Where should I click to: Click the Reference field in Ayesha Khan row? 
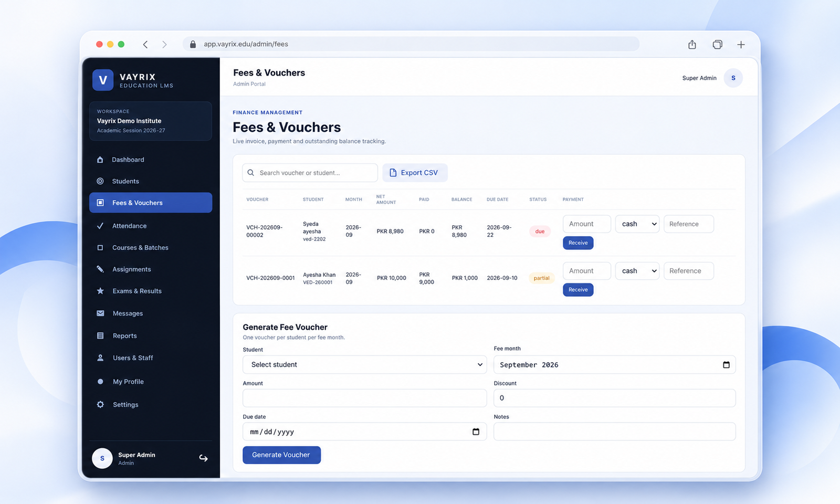689,271
